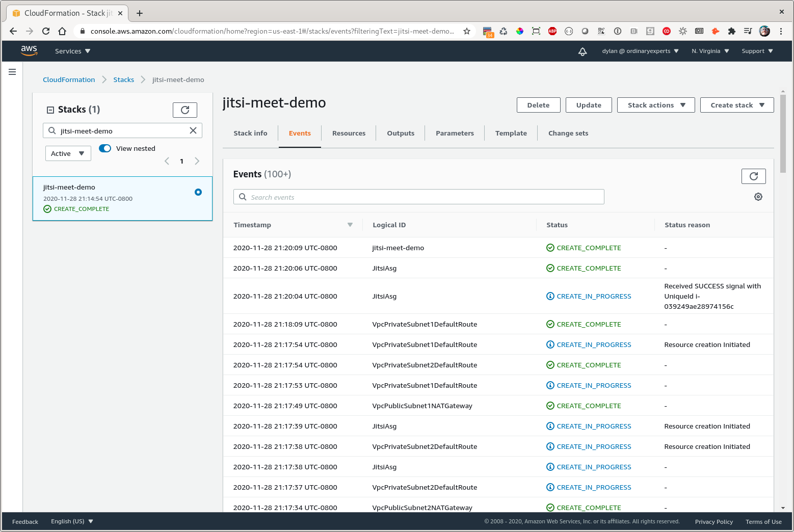The width and height of the screenshot is (794, 532).
Task: Refresh the Events table
Action: tap(753, 176)
